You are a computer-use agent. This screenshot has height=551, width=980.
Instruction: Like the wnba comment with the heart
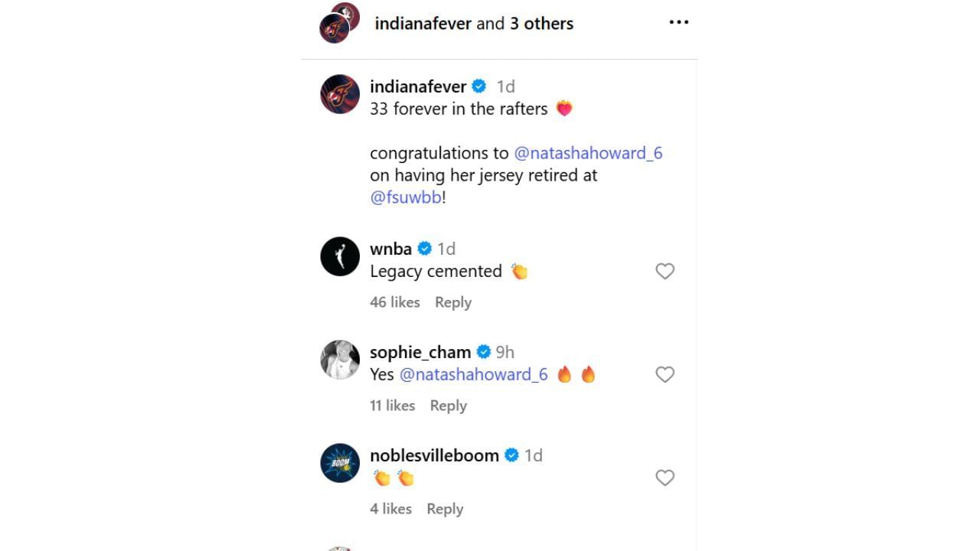[665, 271]
